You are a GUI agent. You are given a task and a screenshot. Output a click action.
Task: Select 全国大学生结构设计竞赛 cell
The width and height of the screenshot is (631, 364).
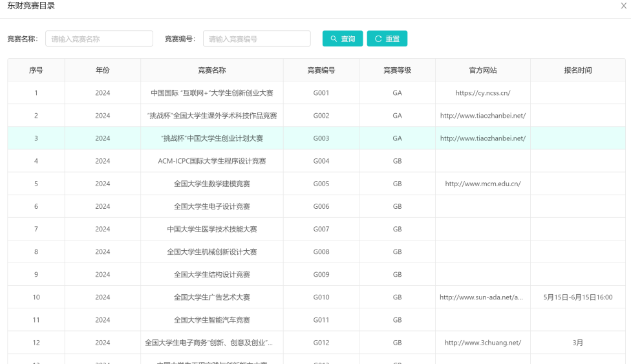coord(212,275)
